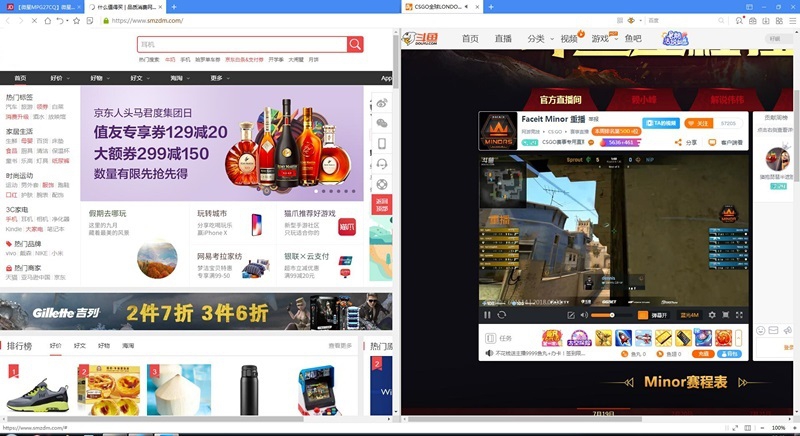
Task: Open the extensions grid icon in browser toolbar
Action: point(779,21)
